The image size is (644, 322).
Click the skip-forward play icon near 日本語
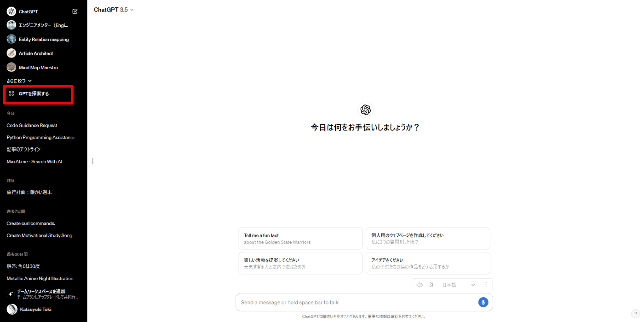[431, 285]
